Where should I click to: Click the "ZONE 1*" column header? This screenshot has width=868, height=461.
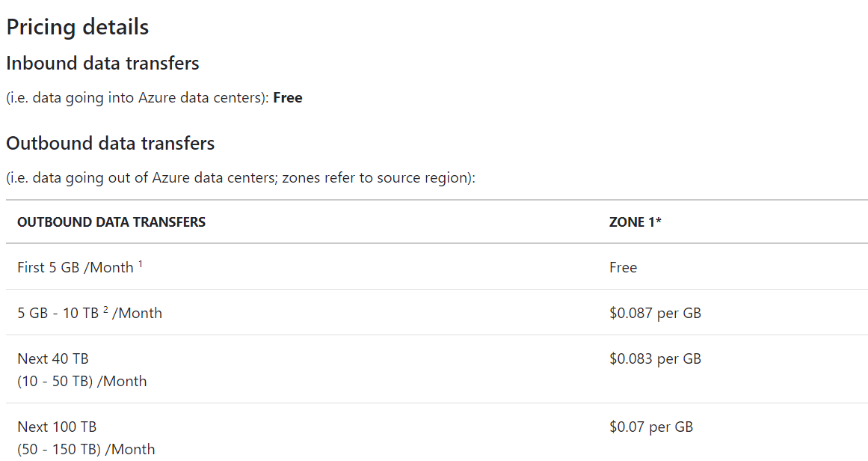point(635,222)
